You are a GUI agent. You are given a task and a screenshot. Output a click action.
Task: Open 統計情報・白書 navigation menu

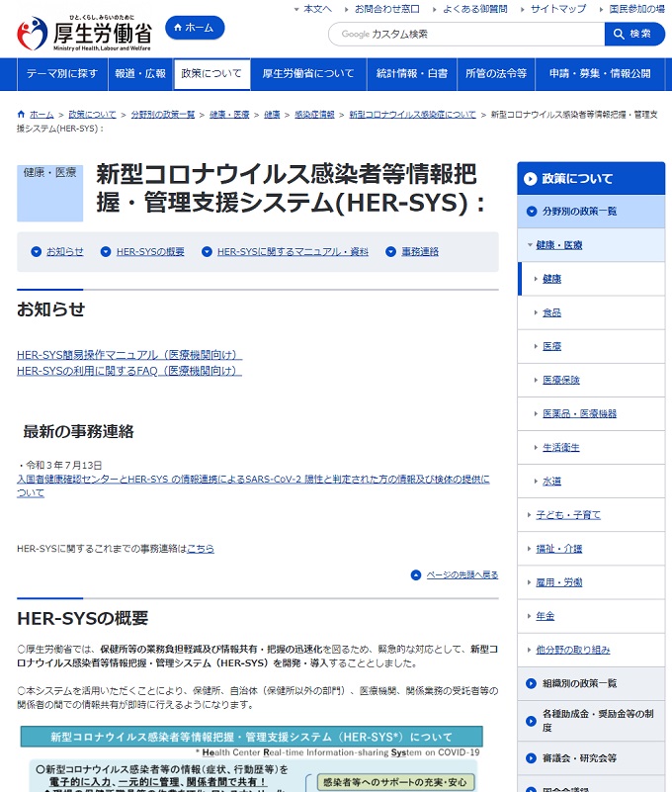click(412, 74)
